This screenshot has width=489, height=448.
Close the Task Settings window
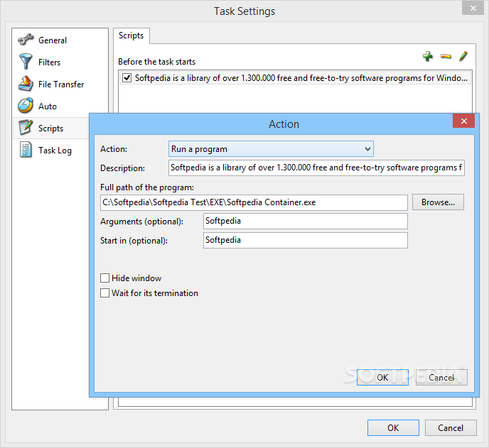pos(473,9)
